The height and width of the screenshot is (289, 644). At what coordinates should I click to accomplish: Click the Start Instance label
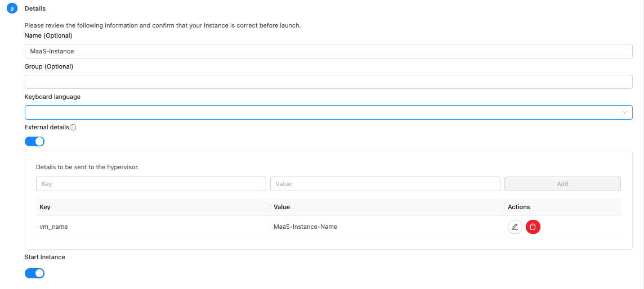45,257
